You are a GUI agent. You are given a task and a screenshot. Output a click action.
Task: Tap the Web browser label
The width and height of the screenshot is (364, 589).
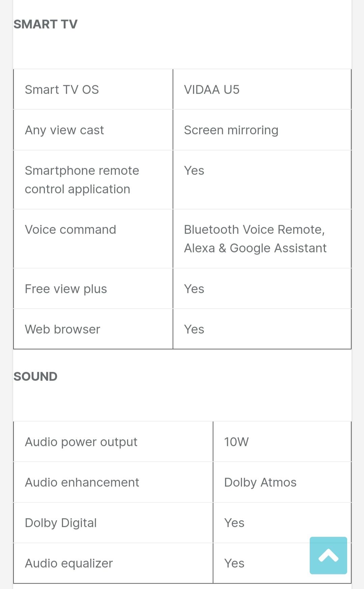coord(63,329)
